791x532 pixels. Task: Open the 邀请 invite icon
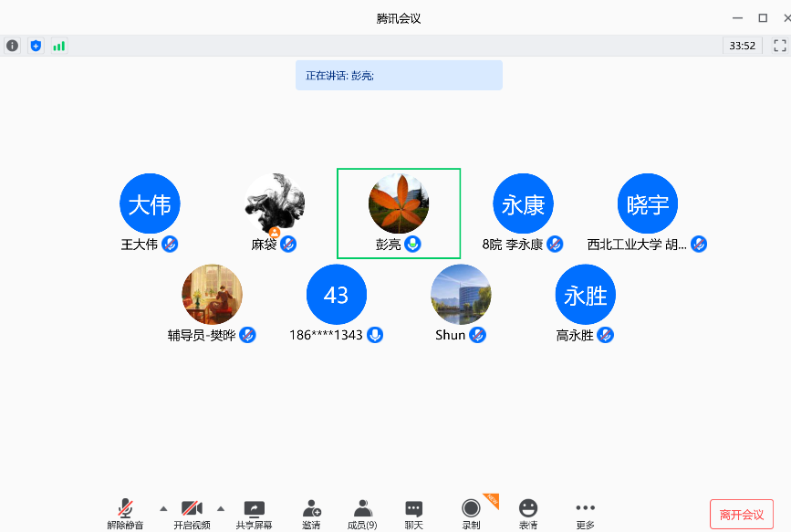click(311, 514)
